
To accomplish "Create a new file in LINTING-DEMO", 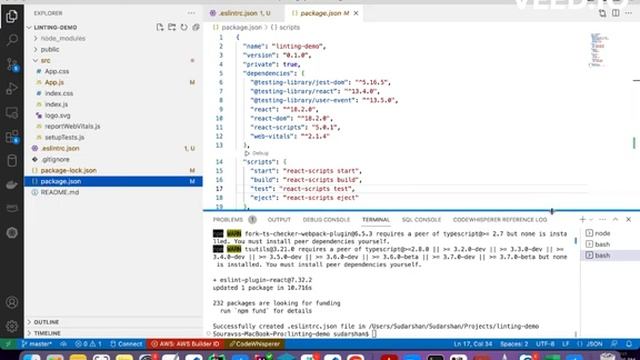I will [x=160, y=27].
